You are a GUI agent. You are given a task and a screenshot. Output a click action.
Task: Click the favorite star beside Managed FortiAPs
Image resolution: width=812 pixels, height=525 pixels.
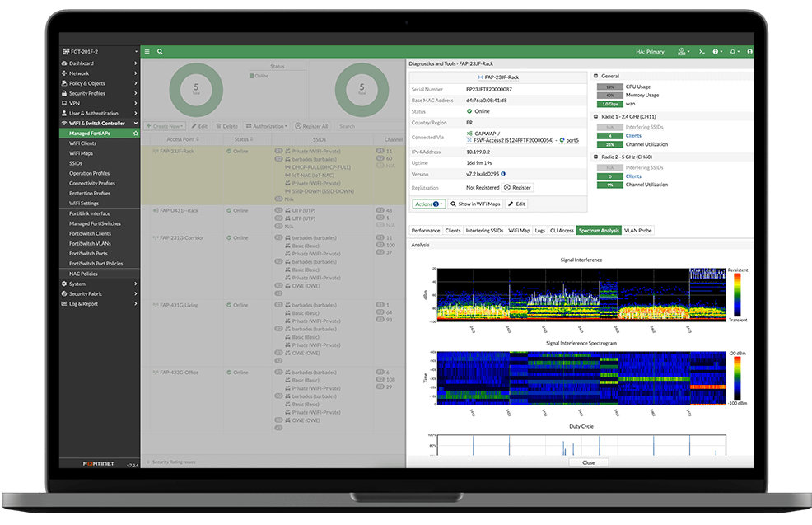(x=136, y=133)
